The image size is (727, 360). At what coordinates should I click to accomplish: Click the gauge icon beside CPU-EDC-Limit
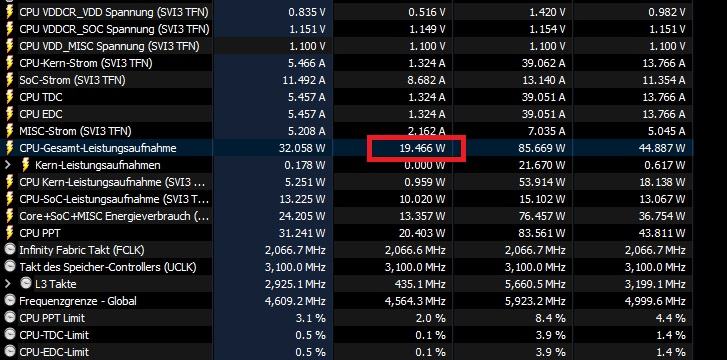pyautogui.click(x=9, y=352)
